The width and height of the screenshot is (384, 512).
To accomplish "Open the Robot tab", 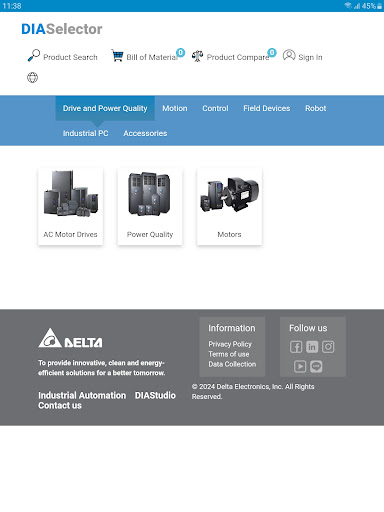I will 316,108.
